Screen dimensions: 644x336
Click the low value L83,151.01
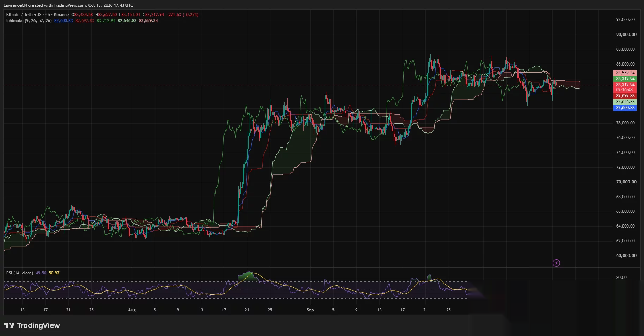[x=129, y=15]
